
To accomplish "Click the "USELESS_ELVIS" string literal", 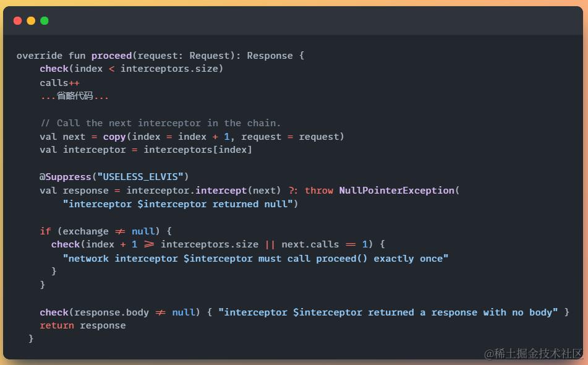I will 140,177.
